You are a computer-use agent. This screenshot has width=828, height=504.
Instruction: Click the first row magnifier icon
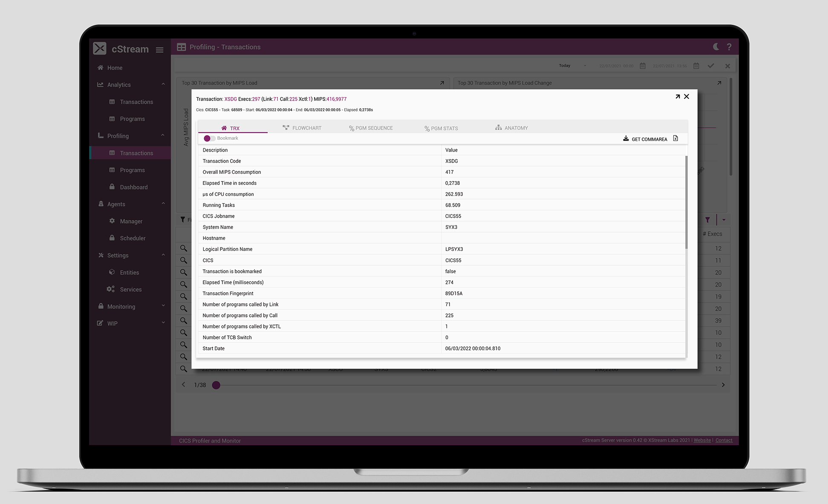pos(183,248)
